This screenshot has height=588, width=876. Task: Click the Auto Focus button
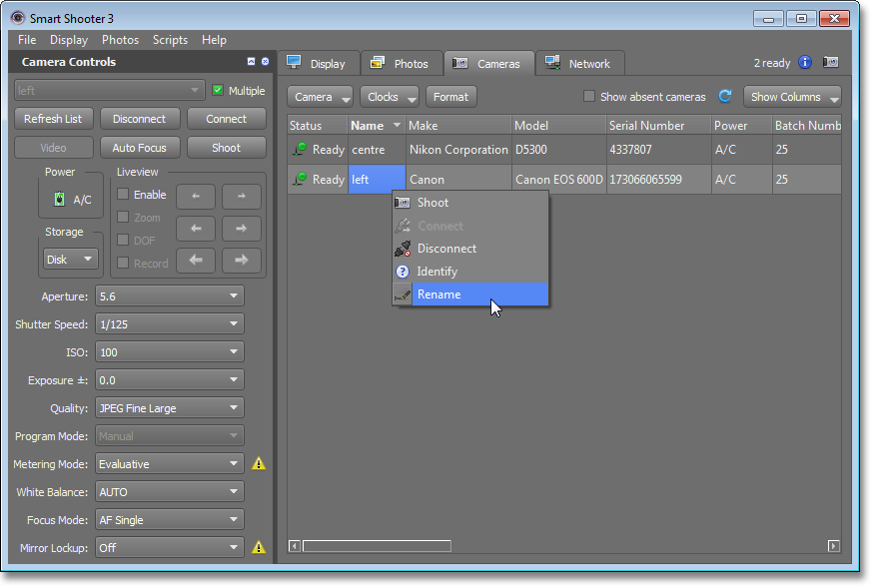(140, 148)
